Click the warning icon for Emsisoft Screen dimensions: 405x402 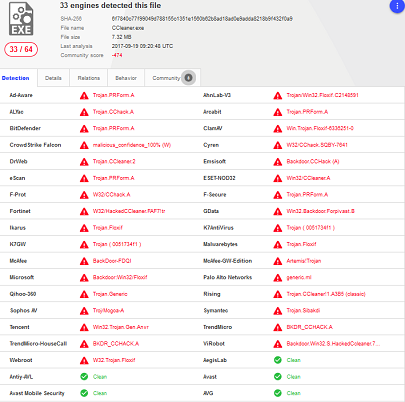point(278,162)
